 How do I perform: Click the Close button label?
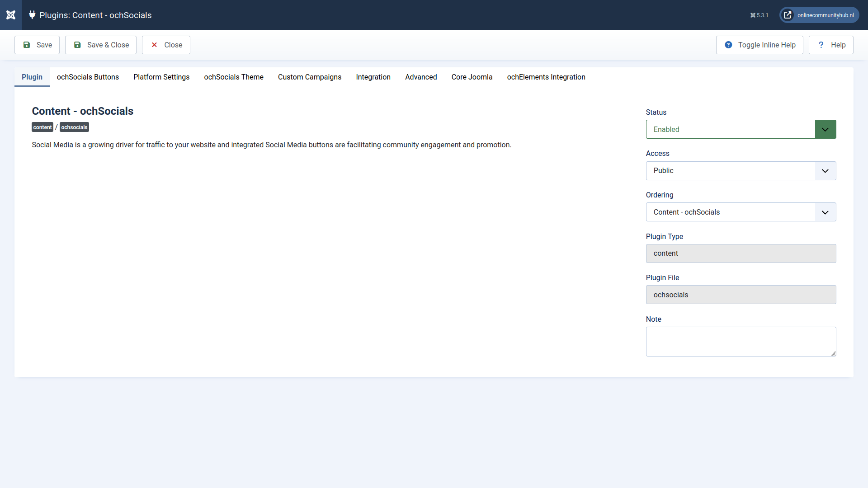tap(173, 45)
